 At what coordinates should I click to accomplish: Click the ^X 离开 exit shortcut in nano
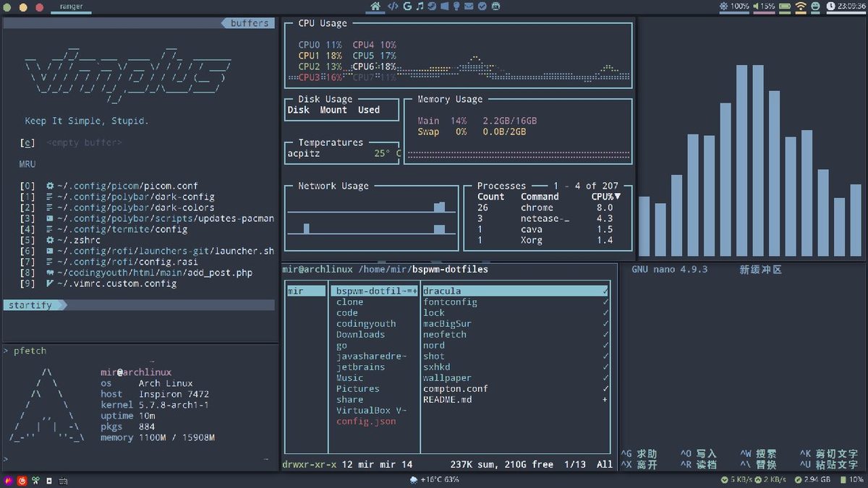tap(639, 465)
